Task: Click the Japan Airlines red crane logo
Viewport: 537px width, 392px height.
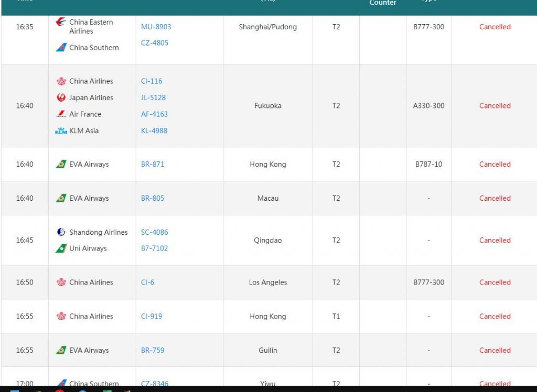Action: pos(61,97)
